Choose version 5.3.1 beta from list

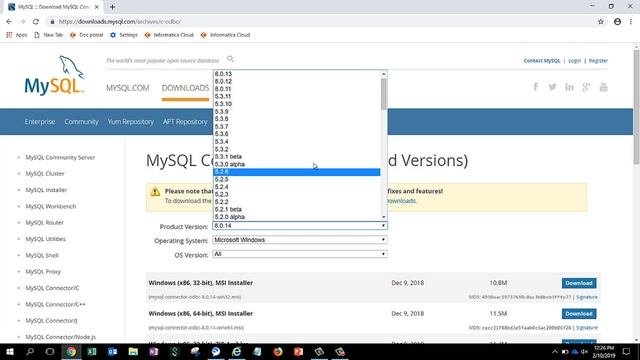(x=297, y=157)
